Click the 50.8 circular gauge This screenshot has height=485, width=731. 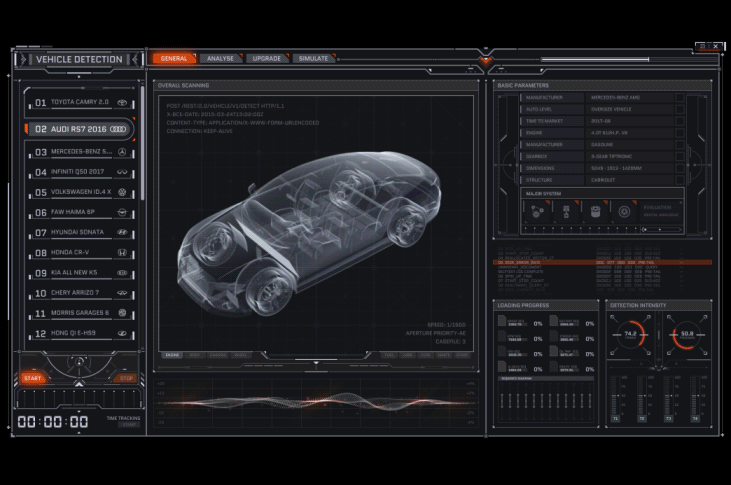pos(687,334)
